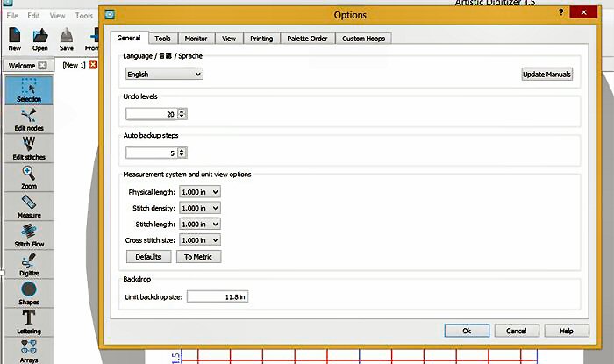Screen dimensions: 614x364
Task: Select the Shapes tool
Action: point(29,294)
